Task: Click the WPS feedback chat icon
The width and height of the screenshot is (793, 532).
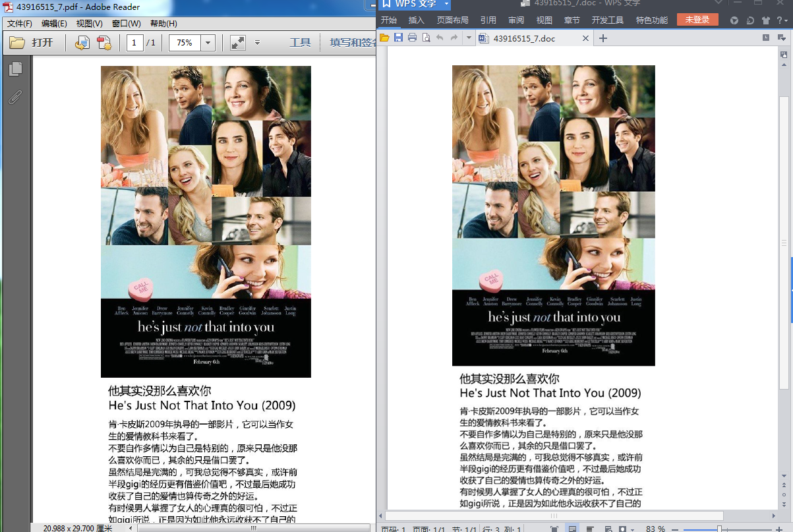Action: [750, 20]
